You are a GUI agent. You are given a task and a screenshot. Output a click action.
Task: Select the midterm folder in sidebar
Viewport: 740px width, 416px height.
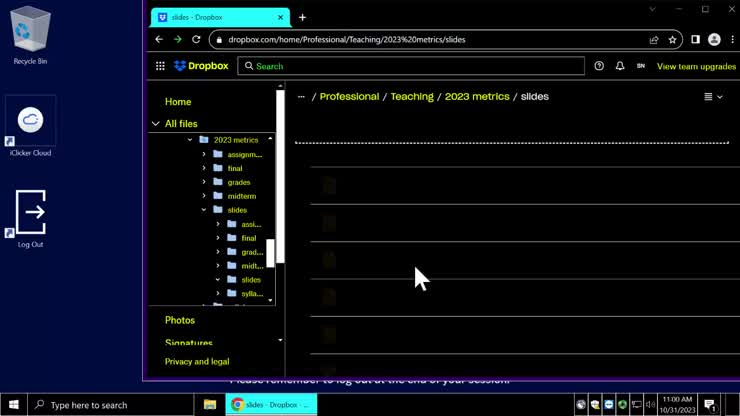coord(241,196)
